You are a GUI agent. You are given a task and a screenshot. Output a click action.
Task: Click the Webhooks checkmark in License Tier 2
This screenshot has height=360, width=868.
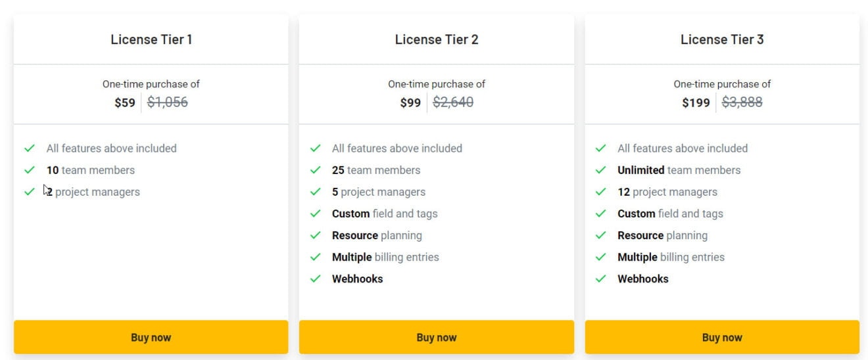(316, 279)
